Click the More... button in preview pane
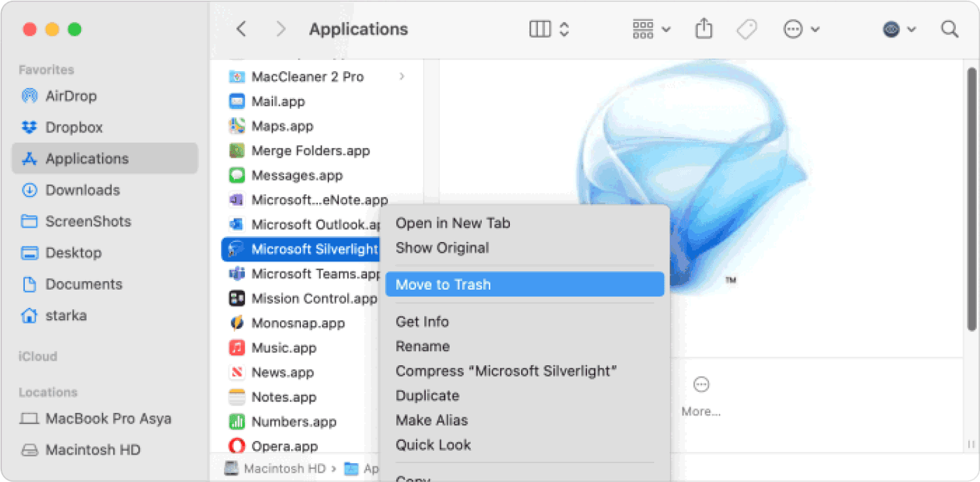The width and height of the screenshot is (980, 482). 701,397
